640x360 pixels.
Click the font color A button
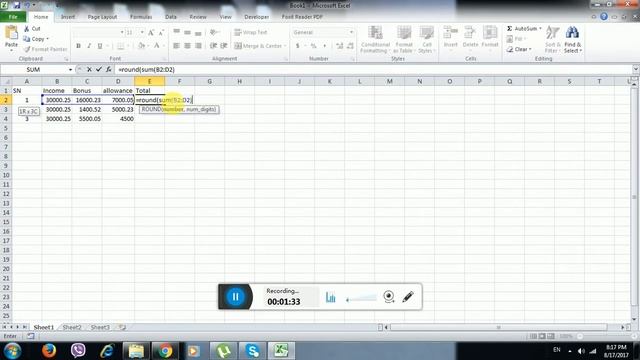pos(157,46)
